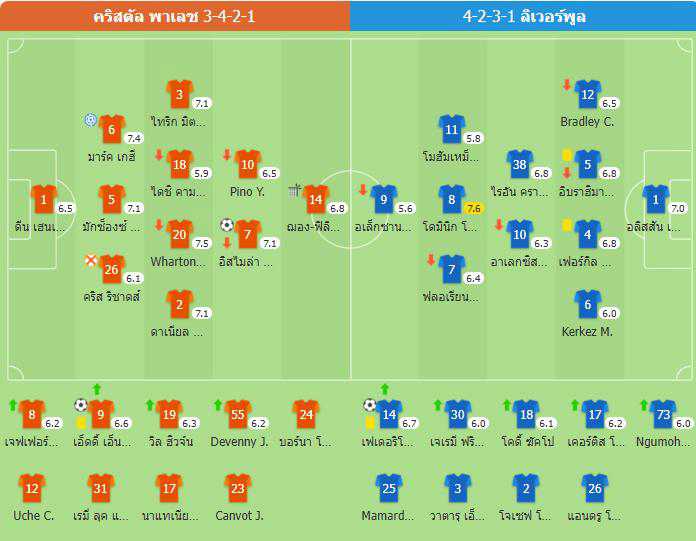The width and height of the screenshot is (696, 541).
Task: Click the 7.5 rating badge beside Wharton
Action: (x=202, y=244)
